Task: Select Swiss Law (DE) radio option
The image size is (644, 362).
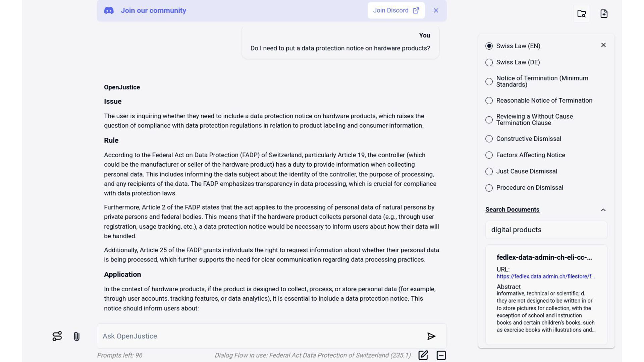Action: 489,62
